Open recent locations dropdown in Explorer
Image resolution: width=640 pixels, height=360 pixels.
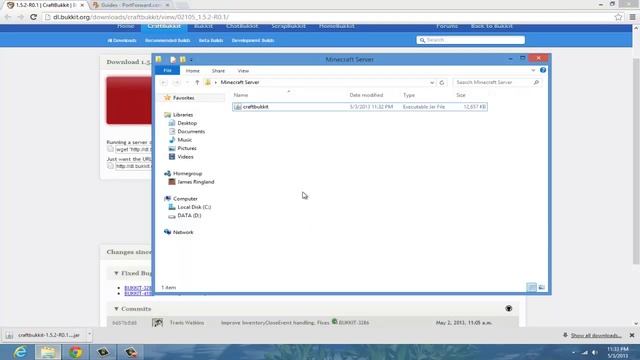point(187,82)
